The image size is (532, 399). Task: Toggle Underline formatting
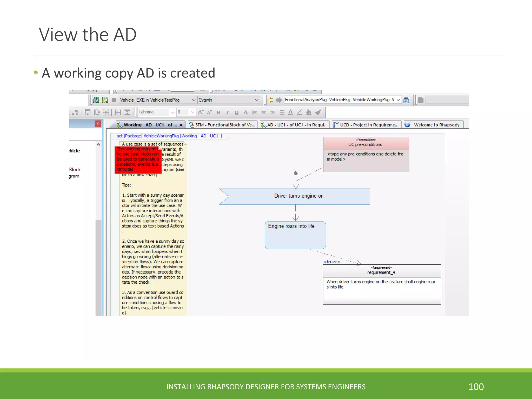click(x=237, y=112)
